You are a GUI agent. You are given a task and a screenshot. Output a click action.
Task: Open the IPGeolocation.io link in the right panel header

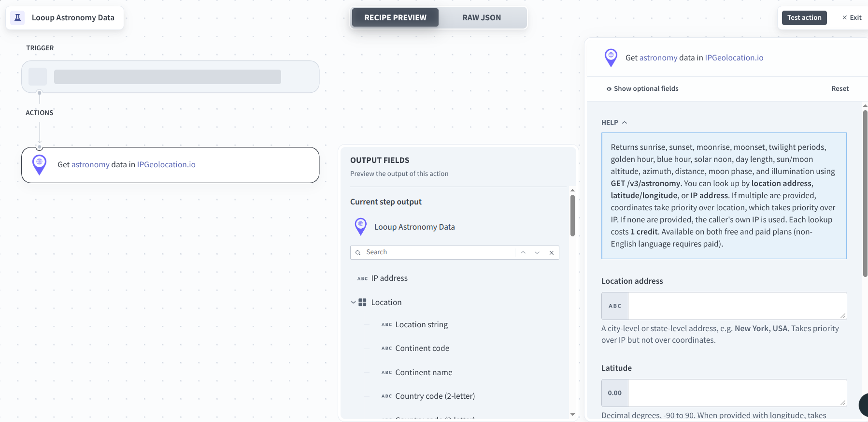click(734, 58)
